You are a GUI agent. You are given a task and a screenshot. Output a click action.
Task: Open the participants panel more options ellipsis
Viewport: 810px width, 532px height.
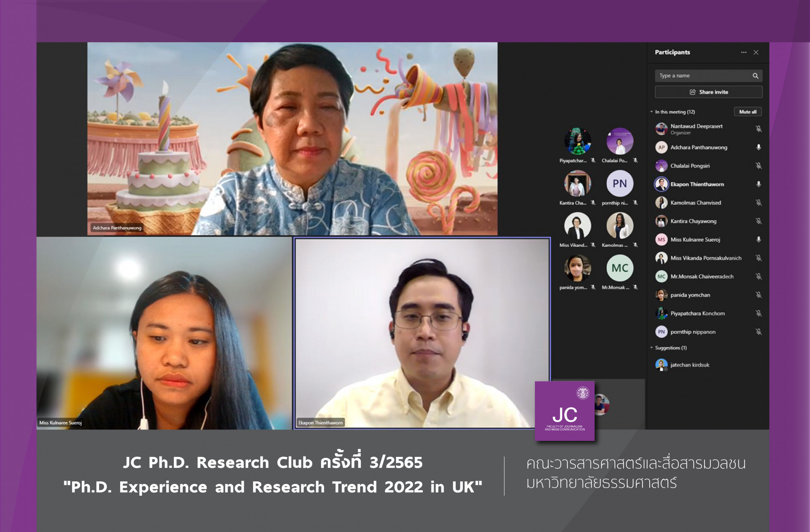pyautogui.click(x=743, y=52)
